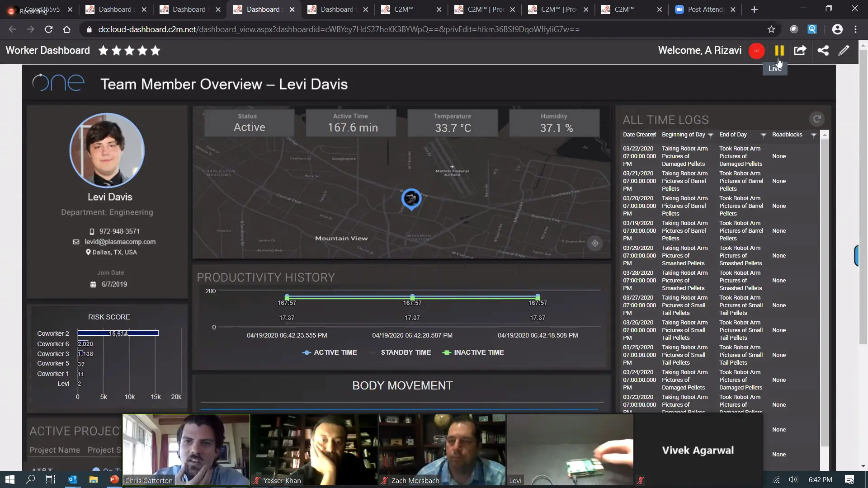Click the export dashboard icon

coord(800,51)
